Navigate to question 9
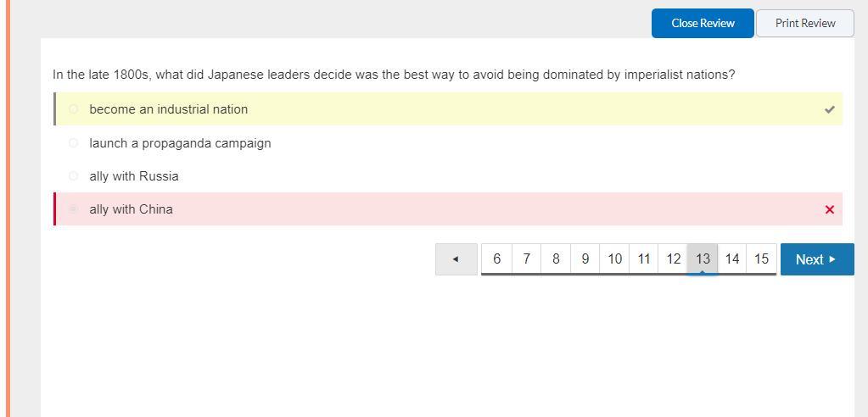 (585, 259)
